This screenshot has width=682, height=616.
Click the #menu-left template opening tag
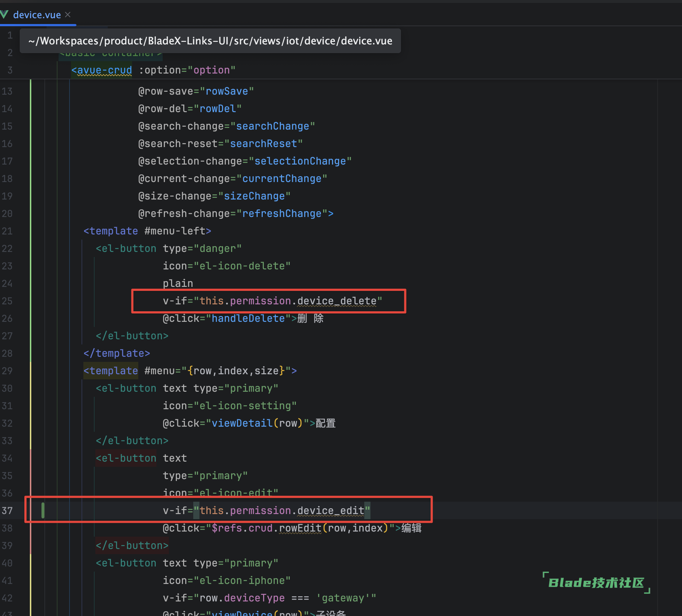point(147,231)
